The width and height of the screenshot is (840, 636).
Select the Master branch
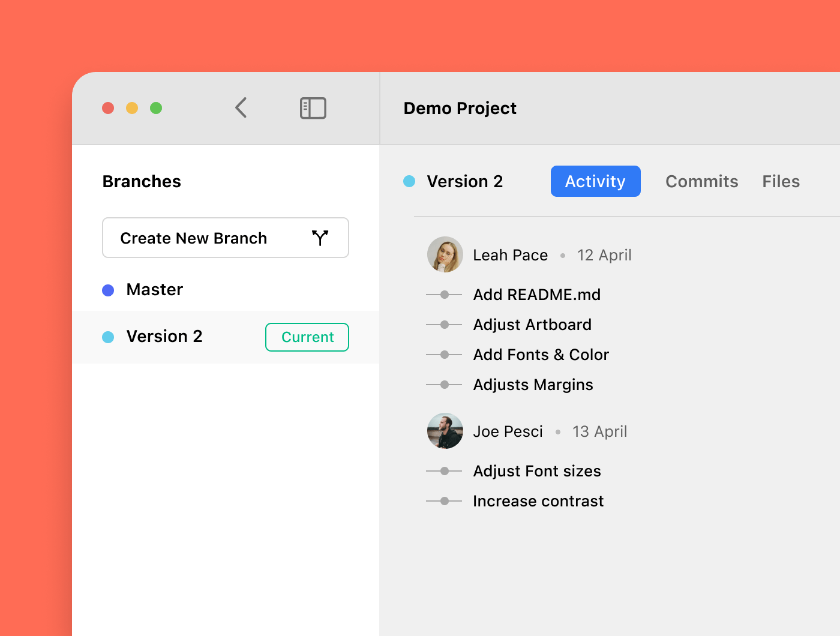(x=226, y=290)
